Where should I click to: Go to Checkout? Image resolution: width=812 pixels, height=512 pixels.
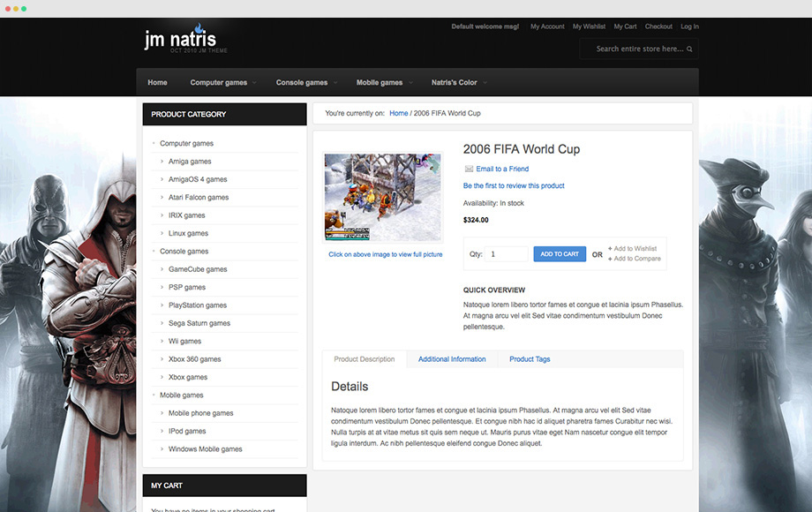coord(658,26)
